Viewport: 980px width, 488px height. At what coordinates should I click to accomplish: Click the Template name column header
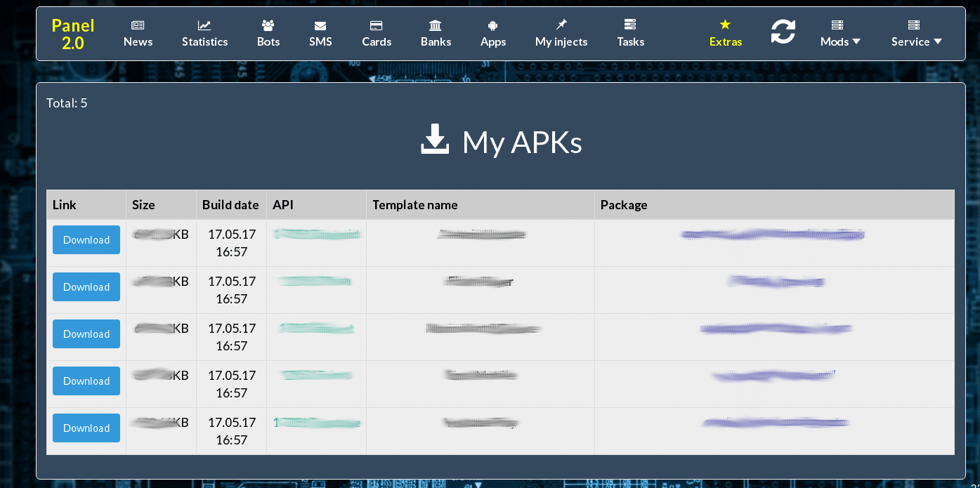(481, 205)
